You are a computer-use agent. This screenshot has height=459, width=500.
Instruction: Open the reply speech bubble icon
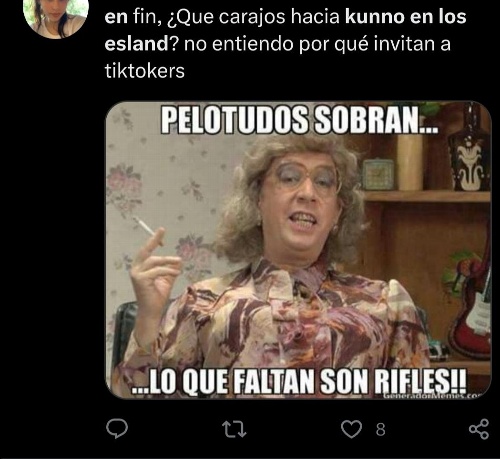coord(117,429)
